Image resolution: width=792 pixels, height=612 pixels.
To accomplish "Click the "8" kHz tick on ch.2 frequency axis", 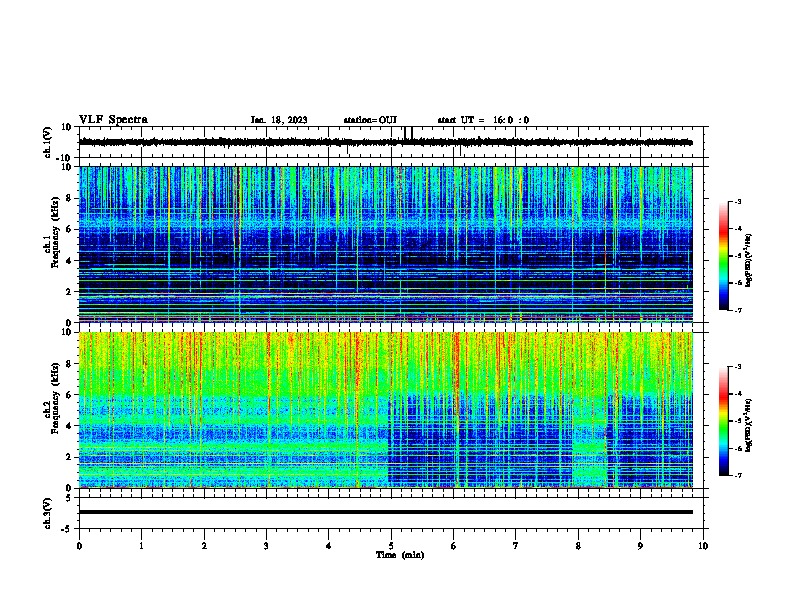I will pyautogui.click(x=69, y=364).
